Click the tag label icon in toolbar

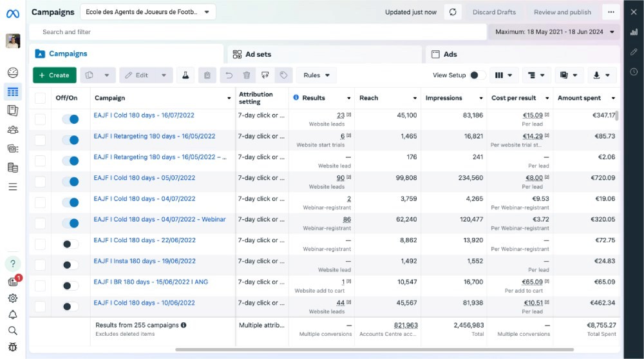pos(283,75)
